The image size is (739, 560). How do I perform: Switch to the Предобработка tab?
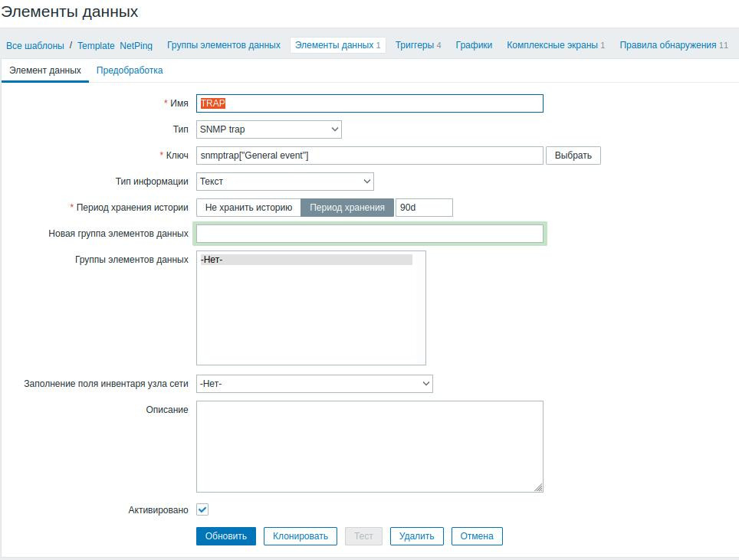[130, 70]
